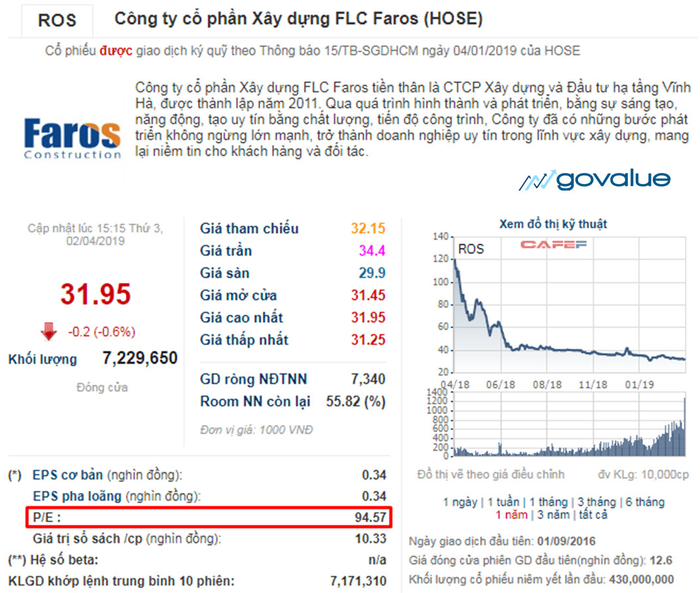Click the red down arrow price indicator
Viewport: 700px width, 593px height.
click(x=49, y=332)
